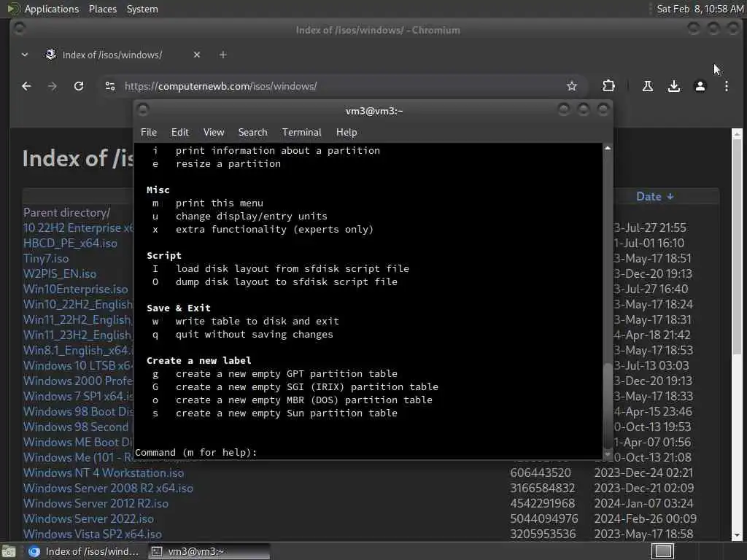The image size is (747, 560).
Task: Click Chromium page scrollbar up arrow
Action: (x=737, y=134)
